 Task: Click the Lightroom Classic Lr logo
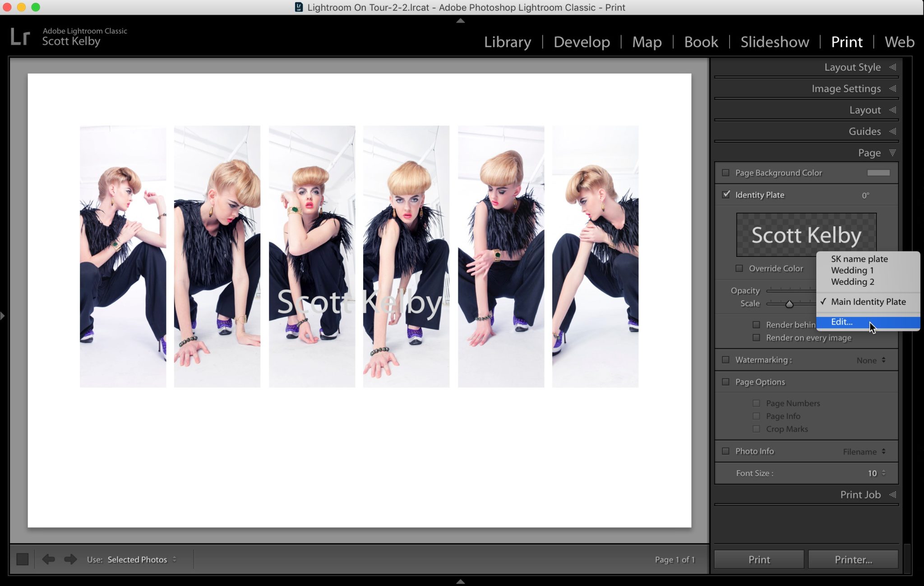20,36
